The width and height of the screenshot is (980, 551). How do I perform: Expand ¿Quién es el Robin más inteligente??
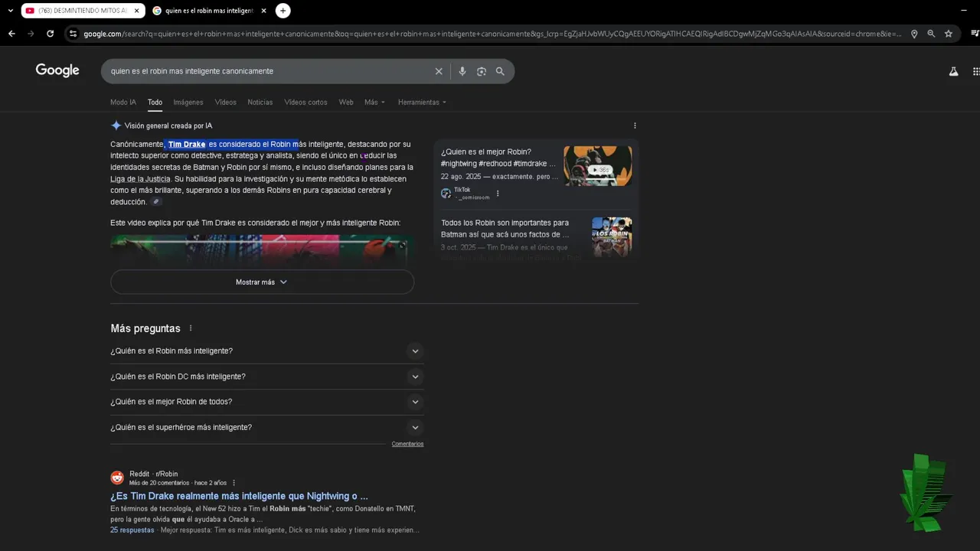click(x=266, y=351)
